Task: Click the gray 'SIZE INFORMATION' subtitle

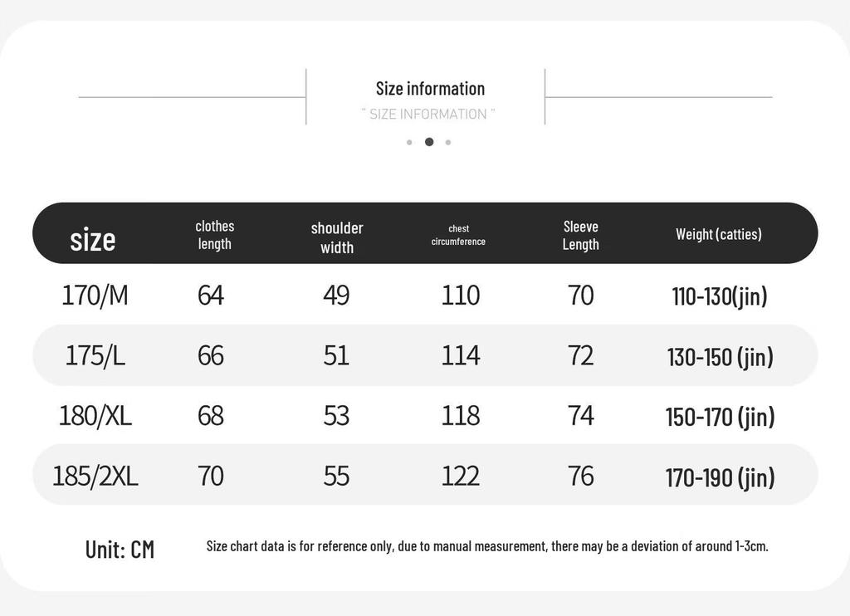Action: point(428,114)
